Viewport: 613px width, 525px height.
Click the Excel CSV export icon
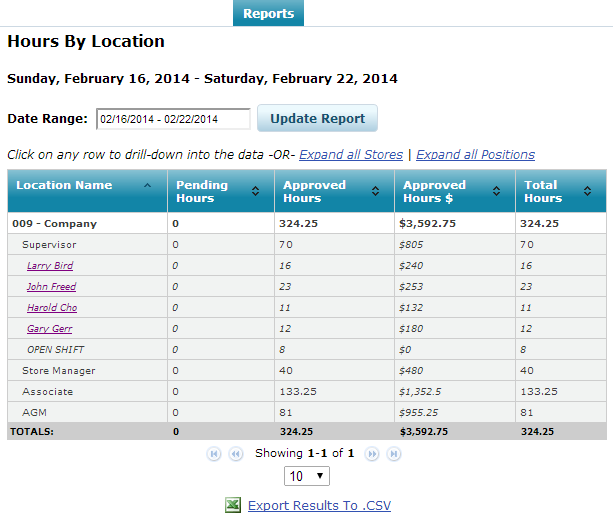click(232, 506)
